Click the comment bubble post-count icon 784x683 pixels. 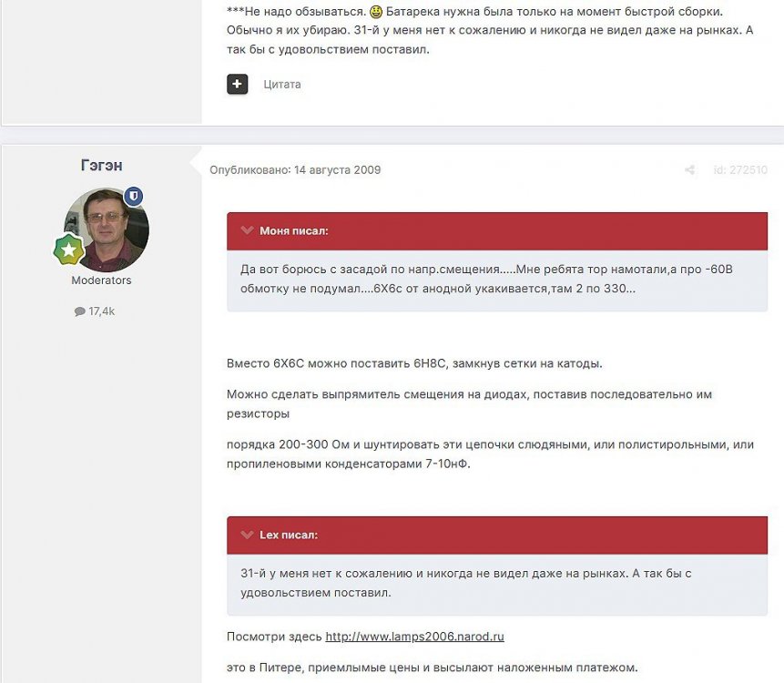pyautogui.click(x=79, y=311)
